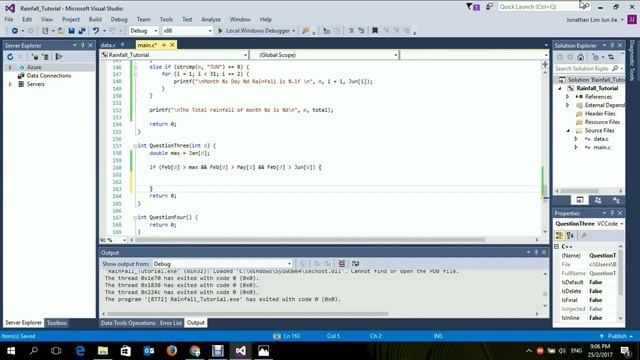Expand the Servers node
This screenshot has width=640, height=360.
(x=10, y=84)
